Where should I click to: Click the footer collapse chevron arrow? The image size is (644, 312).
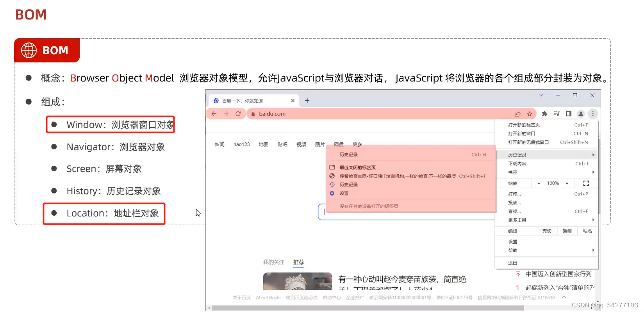[564, 297]
